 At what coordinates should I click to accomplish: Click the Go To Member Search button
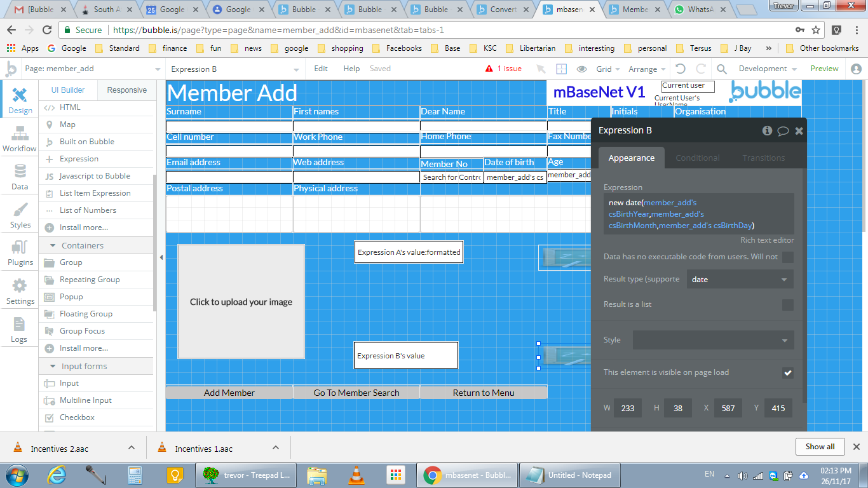point(356,393)
